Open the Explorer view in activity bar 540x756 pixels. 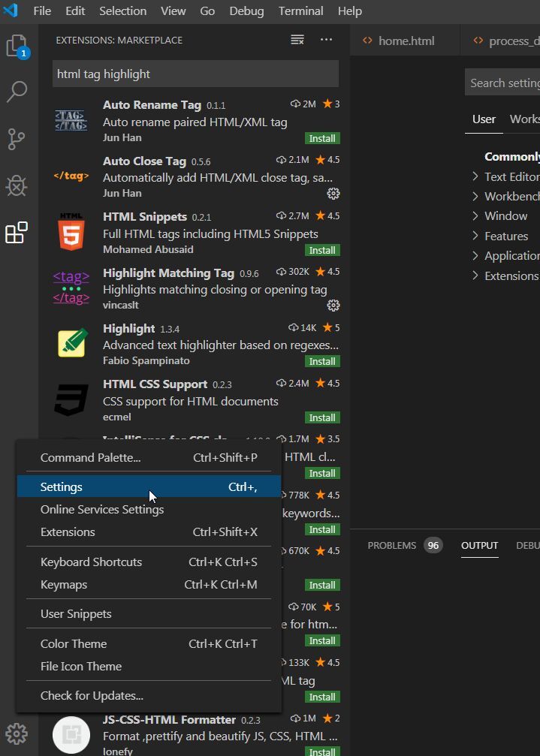tap(18, 47)
